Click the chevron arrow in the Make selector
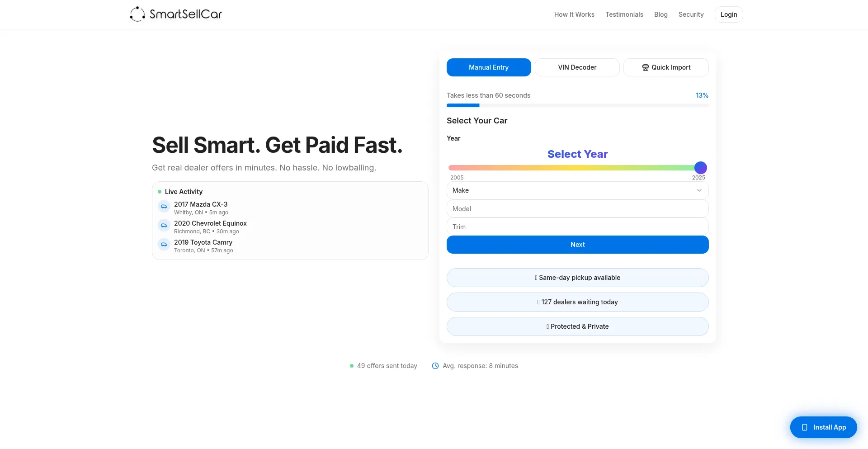Viewport: 868px width, 449px height. pos(700,190)
